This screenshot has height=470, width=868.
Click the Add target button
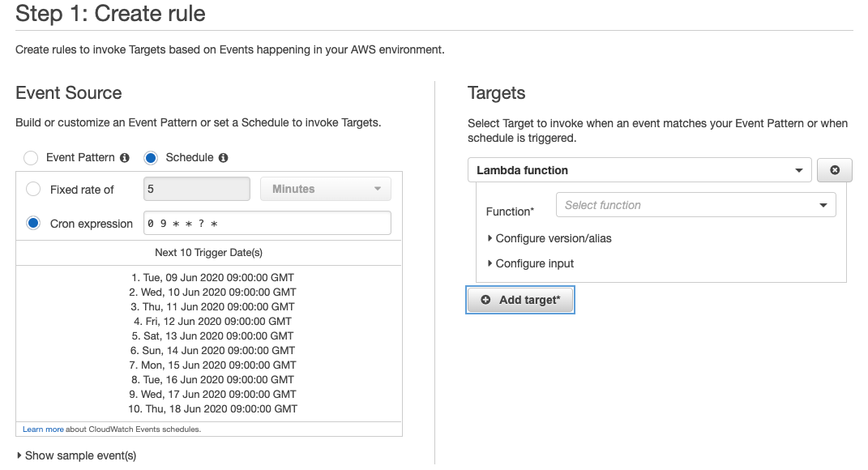click(x=520, y=300)
